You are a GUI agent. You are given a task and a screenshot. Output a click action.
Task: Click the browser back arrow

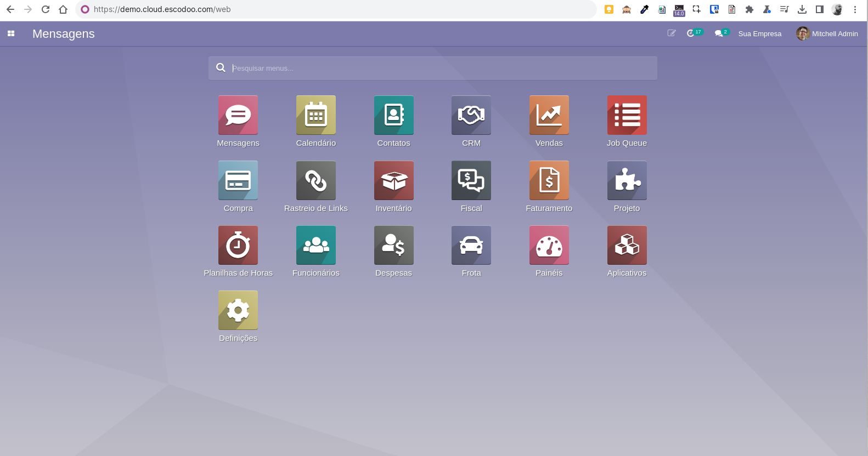click(10, 9)
